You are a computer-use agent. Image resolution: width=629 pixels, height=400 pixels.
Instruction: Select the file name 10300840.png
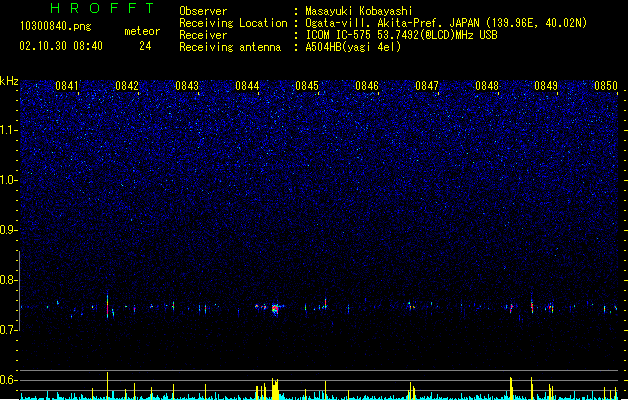pyautogui.click(x=56, y=27)
